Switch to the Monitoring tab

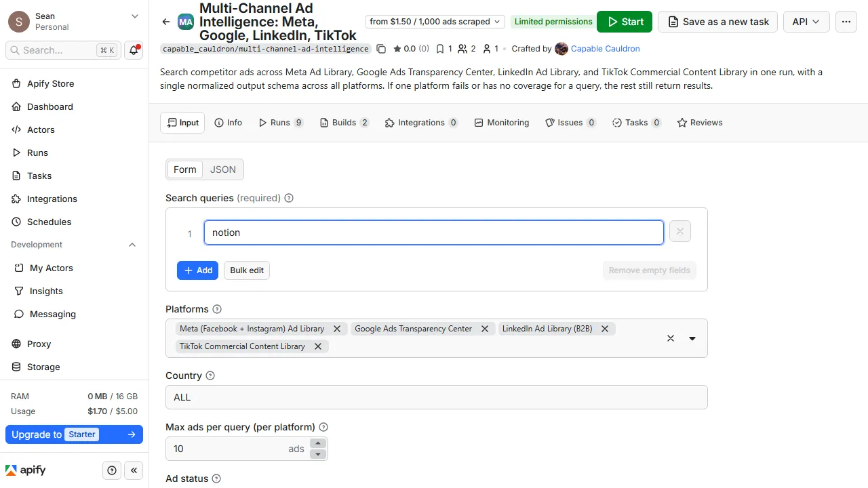tap(502, 123)
